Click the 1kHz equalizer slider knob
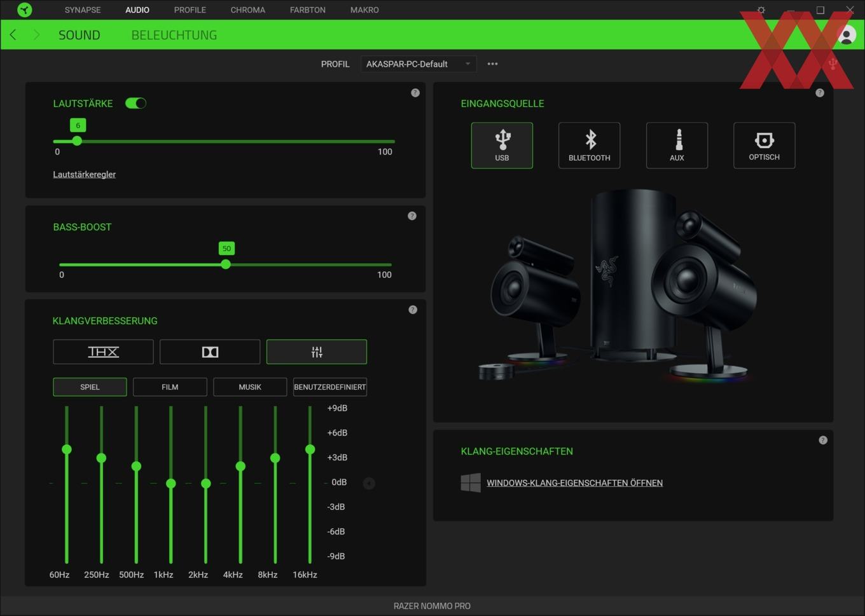This screenshot has height=616, width=865. tap(171, 484)
